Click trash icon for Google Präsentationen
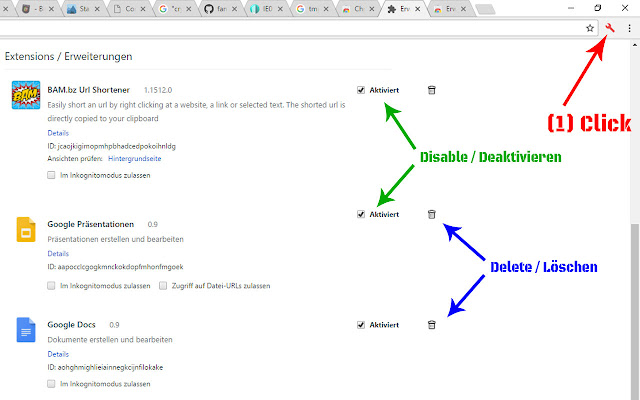 (x=431, y=214)
